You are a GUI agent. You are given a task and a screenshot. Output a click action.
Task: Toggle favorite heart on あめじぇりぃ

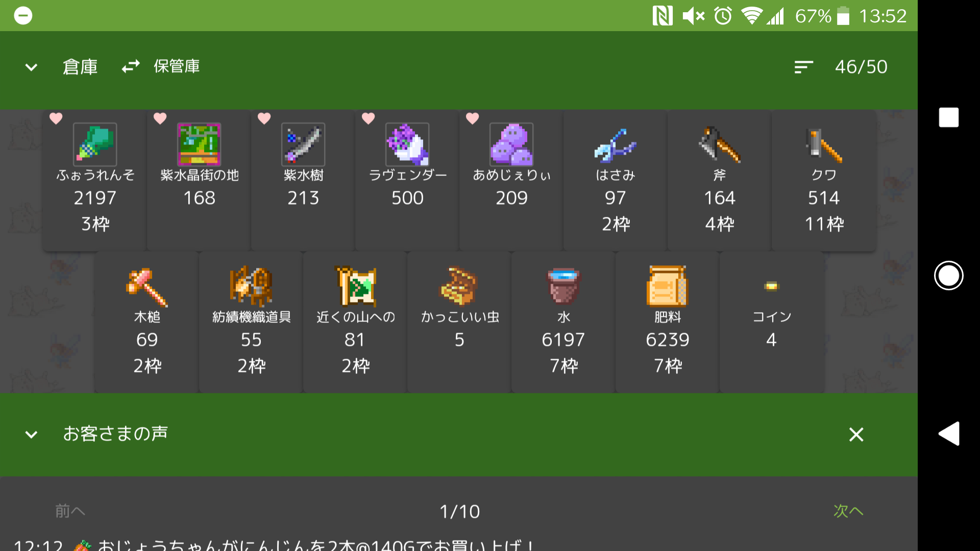[473, 118]
